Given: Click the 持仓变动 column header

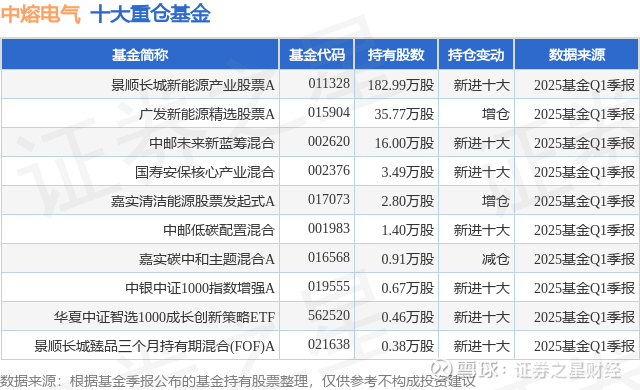Looking at the screenshot, I should (476, 55).
